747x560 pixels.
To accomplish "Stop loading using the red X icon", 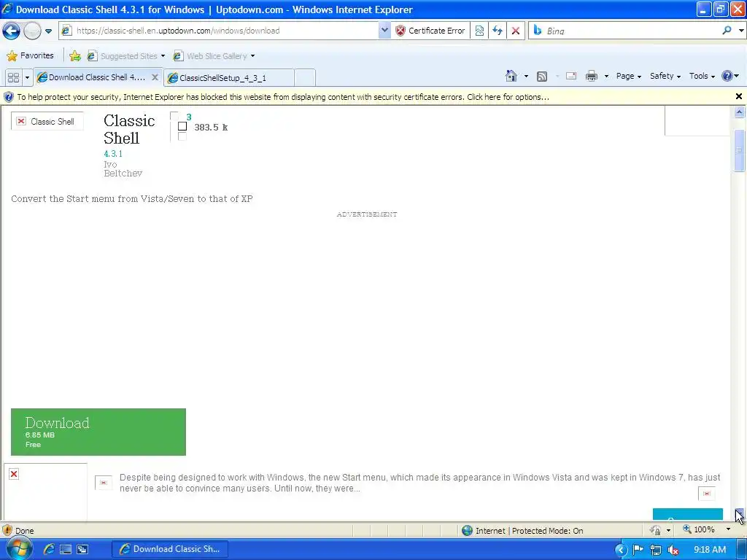I will (x=516, y=31).
